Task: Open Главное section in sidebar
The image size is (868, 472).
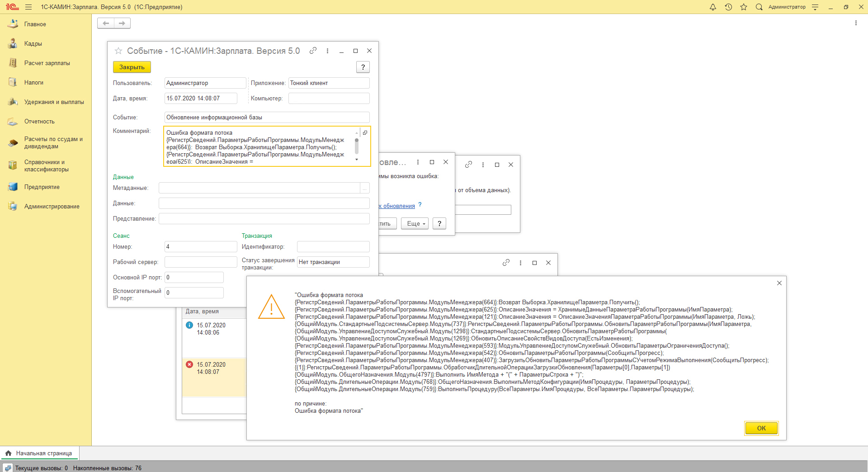Action: pyautogui.click(x=46, y=24)
